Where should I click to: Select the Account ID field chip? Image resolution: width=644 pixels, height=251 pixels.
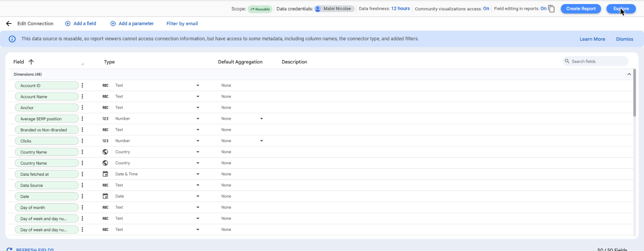click(x=46, y=85)
